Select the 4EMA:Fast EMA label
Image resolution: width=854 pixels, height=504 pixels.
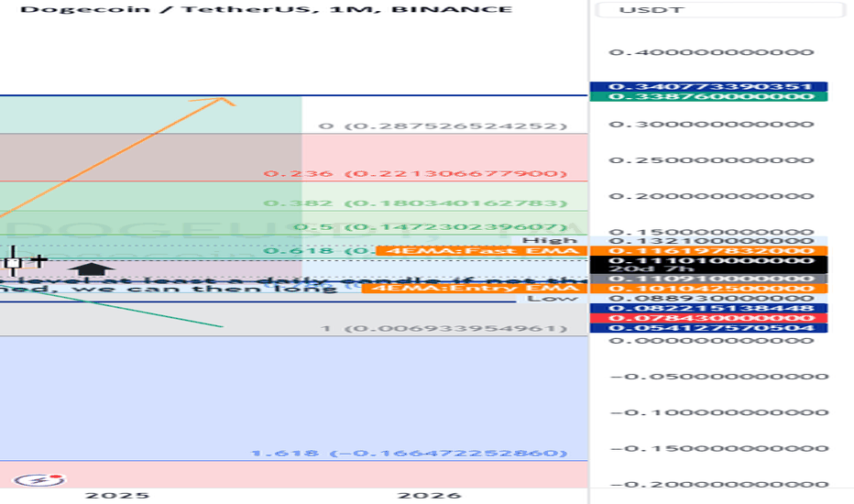(481, 251)
